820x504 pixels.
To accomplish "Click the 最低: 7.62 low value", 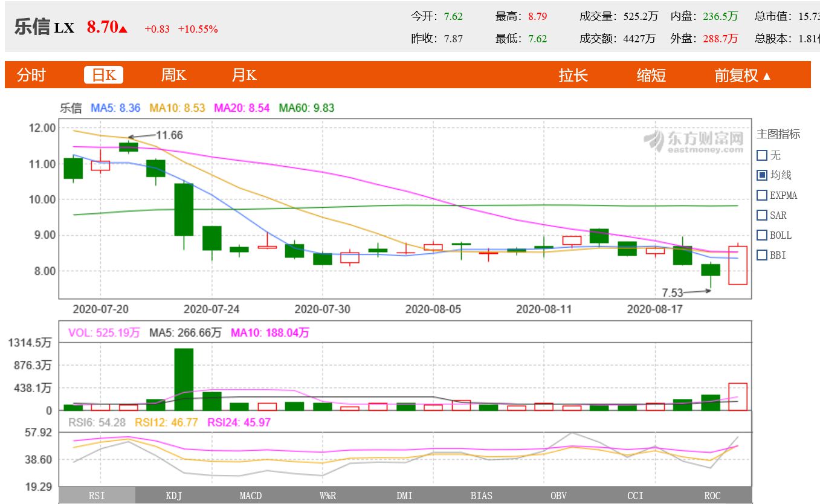I will click(521, 39).
